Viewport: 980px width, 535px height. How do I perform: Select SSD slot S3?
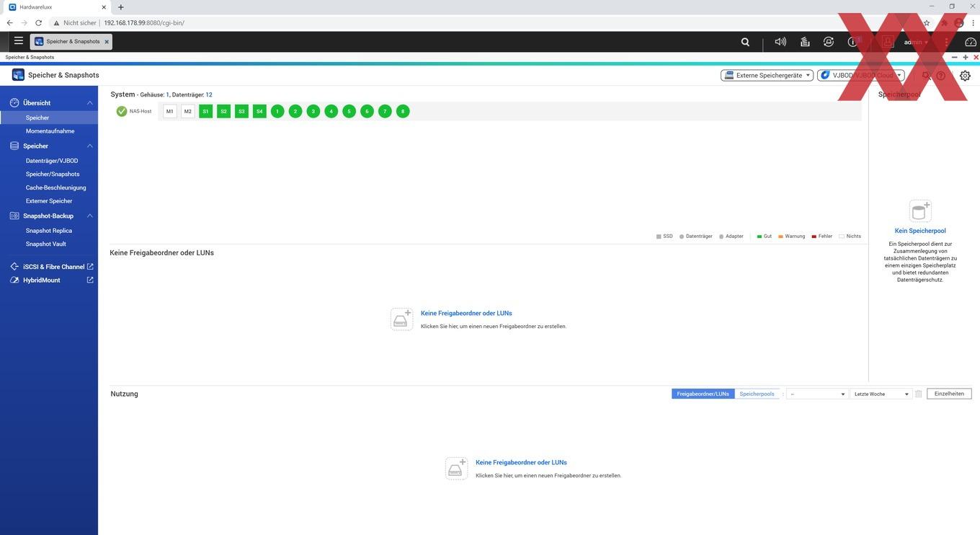click(x=241, y=111)
